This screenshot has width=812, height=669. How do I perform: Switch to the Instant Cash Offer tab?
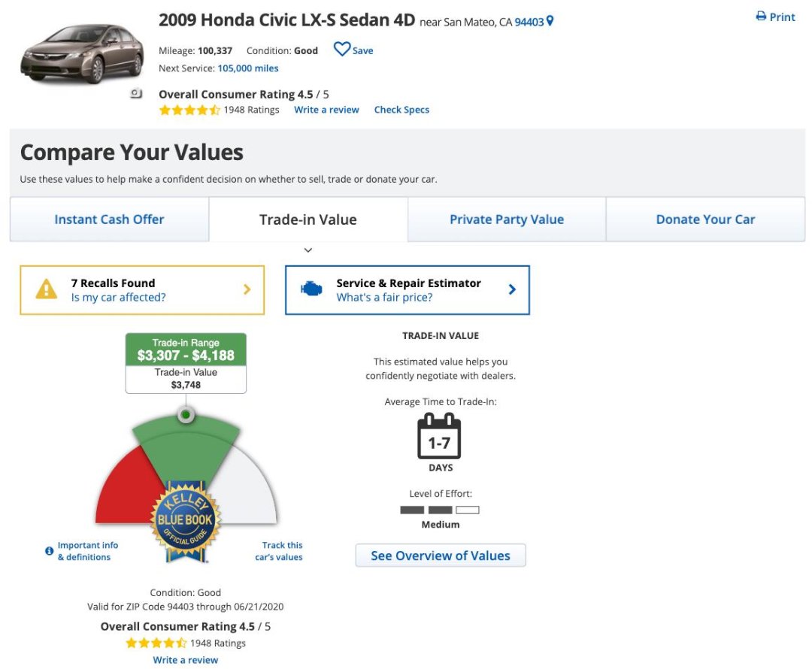pos(109,219)
